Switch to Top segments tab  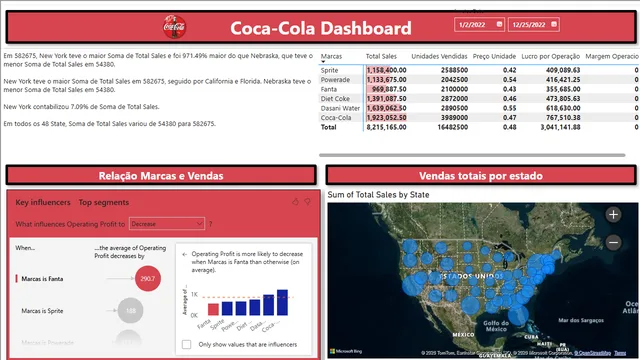pyautogui.click(x=104, y=202)
